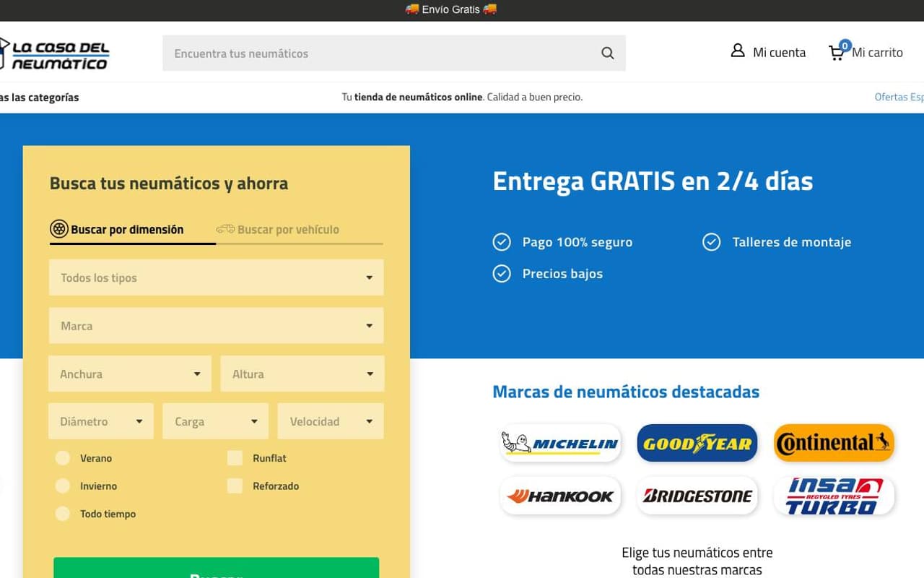Click the checkmark icon next to Talleres de montaje
Viewport: 924px width, 578px height.
coord(712,242)
